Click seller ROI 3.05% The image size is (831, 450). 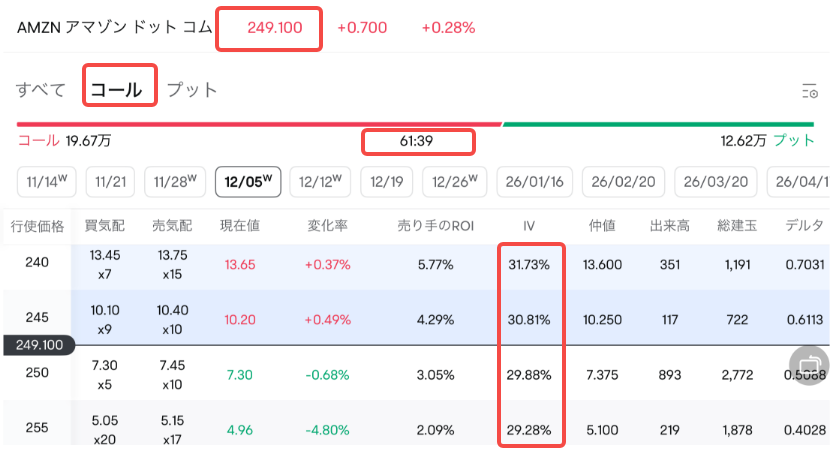point(436,375)
